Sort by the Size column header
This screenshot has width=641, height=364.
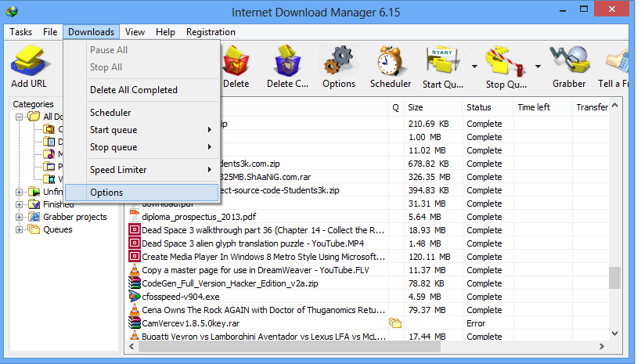[x=433, y=107]
